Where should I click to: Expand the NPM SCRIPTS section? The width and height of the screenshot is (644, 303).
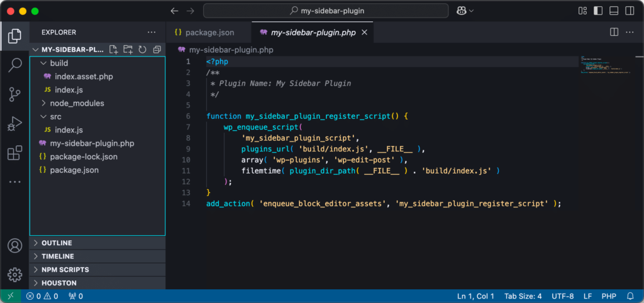[x=65, y=270]
